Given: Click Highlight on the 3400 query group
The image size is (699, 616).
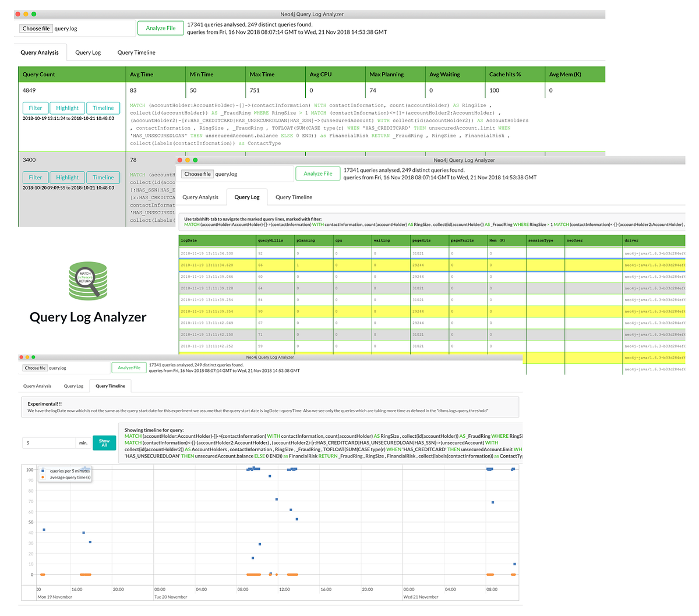Looking at the screenshot, I should [x=66, y=177].
